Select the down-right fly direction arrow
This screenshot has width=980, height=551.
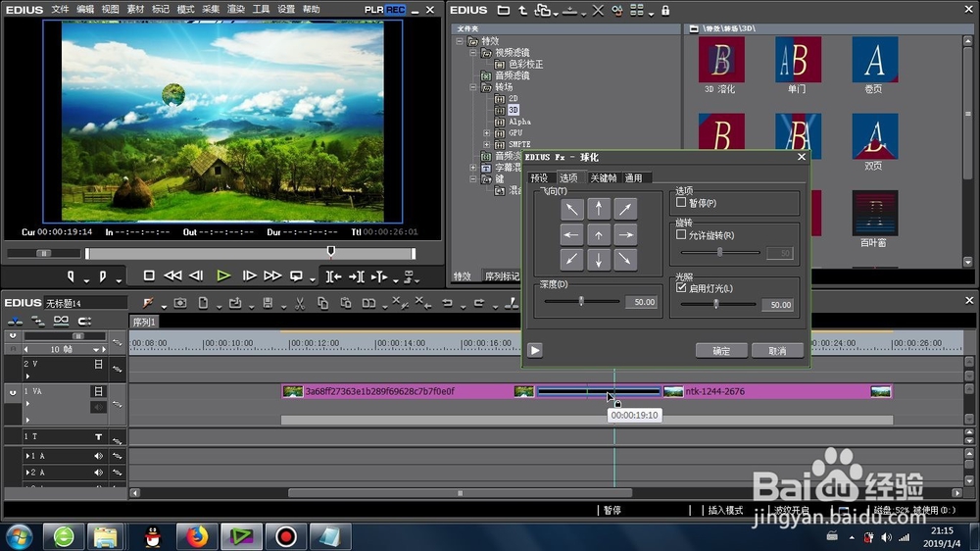point(625,260)
